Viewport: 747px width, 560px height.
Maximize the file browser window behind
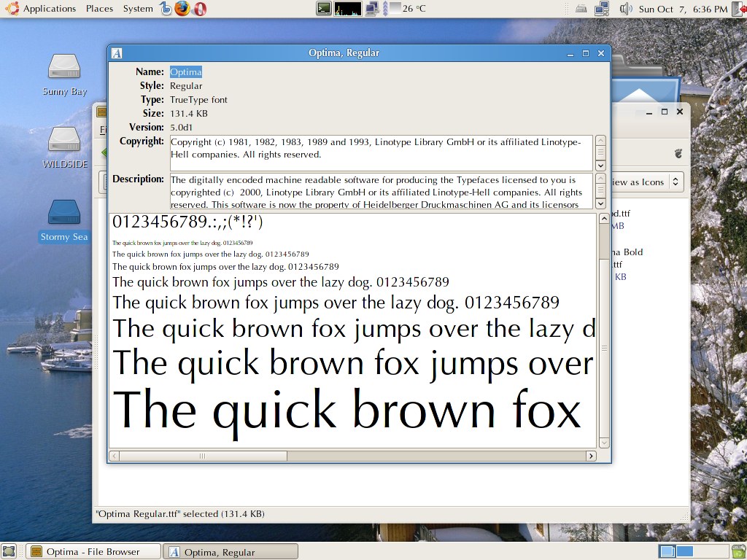pyautogui.click(x=664, y=112)
